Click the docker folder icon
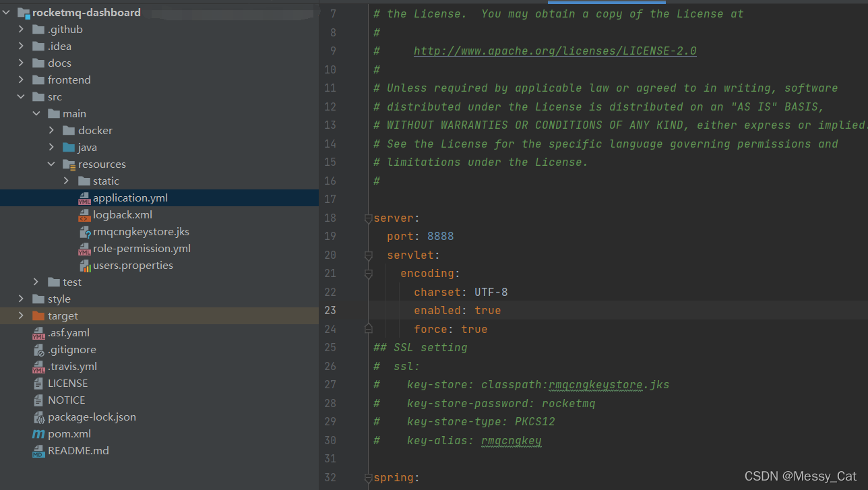 [x=69, y=131]
